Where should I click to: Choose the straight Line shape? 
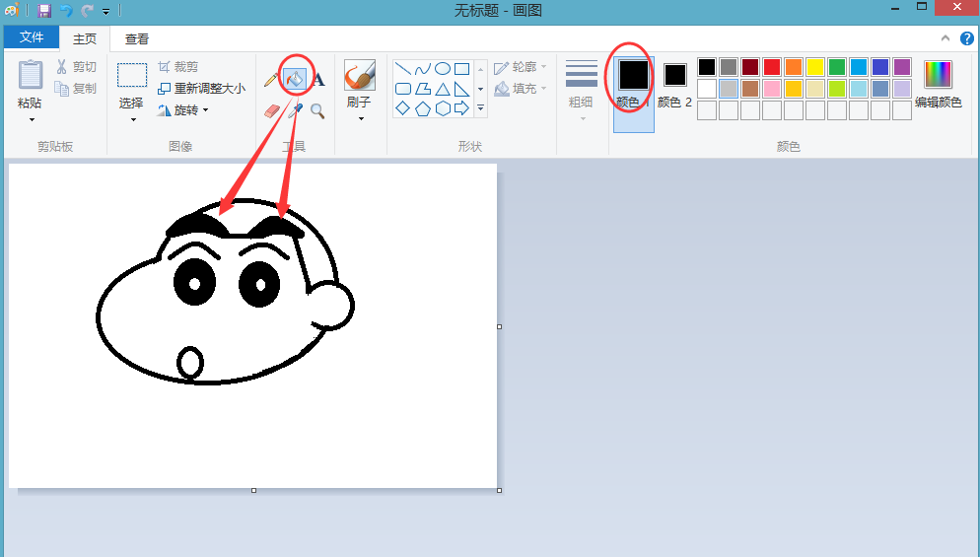tap(403, 69)
